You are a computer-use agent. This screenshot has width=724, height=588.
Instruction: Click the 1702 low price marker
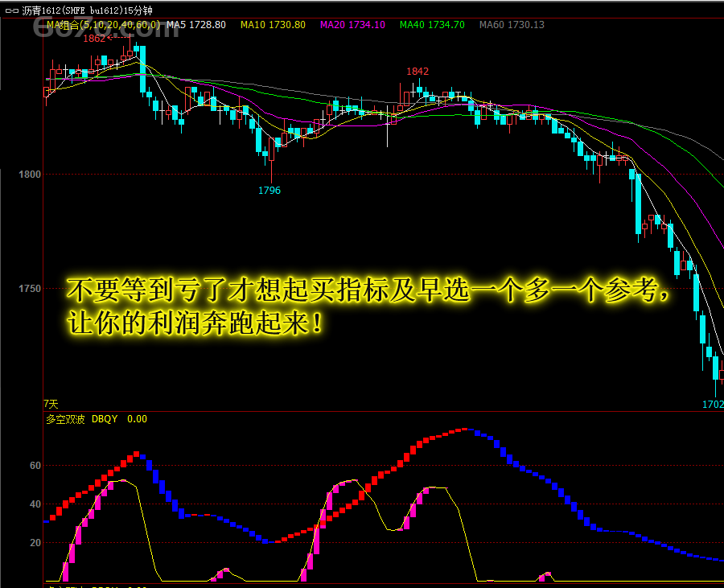pos(713,405)
